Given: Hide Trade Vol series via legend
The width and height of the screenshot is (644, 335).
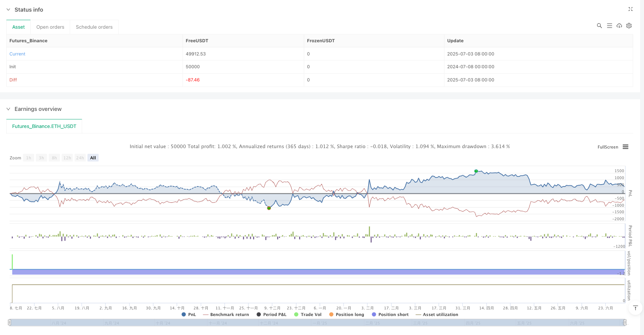Looking at the screenshot, I should 308,314.
